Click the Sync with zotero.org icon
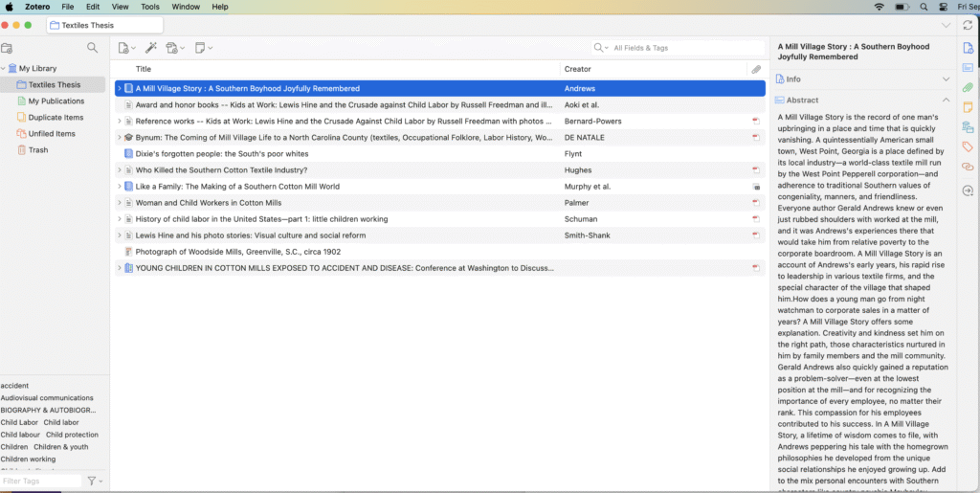 (x=968, y=26)
